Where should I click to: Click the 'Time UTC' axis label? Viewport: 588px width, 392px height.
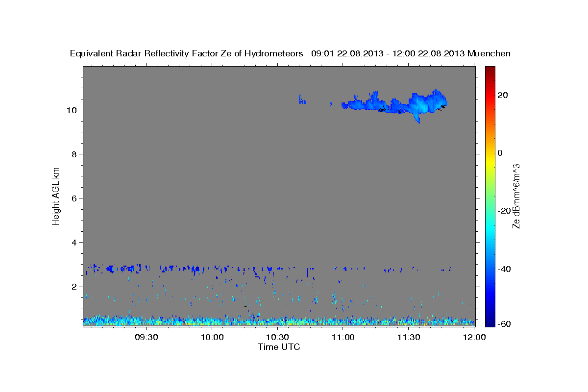279,347
